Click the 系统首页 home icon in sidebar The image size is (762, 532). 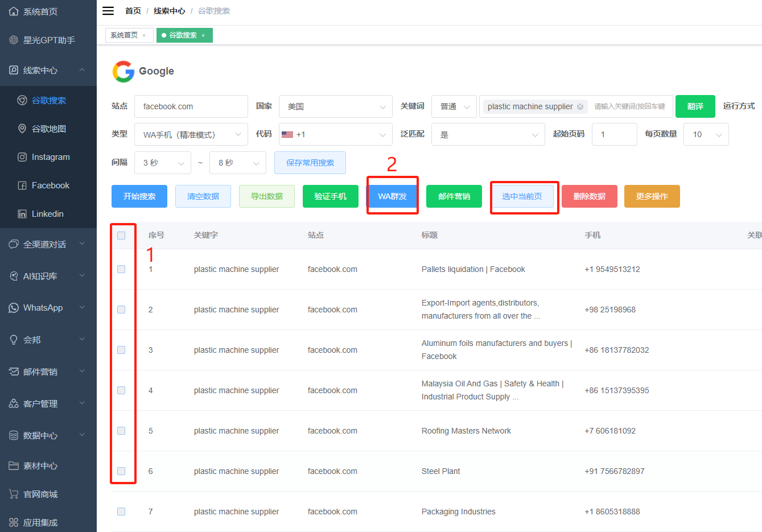tap(14, 11)
